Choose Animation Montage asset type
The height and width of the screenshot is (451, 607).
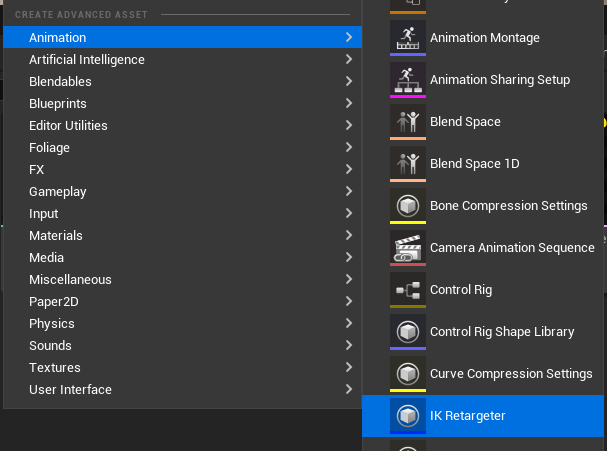pos(485,38)
